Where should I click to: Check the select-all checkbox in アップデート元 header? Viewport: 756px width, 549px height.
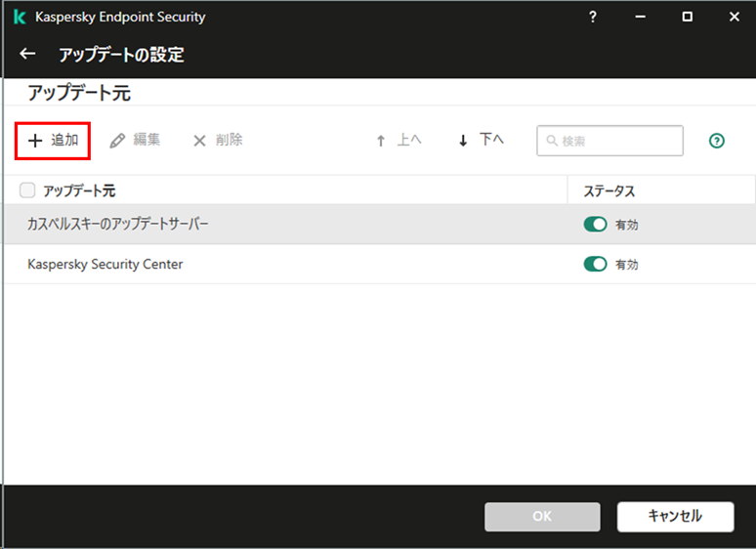[27, 190]
